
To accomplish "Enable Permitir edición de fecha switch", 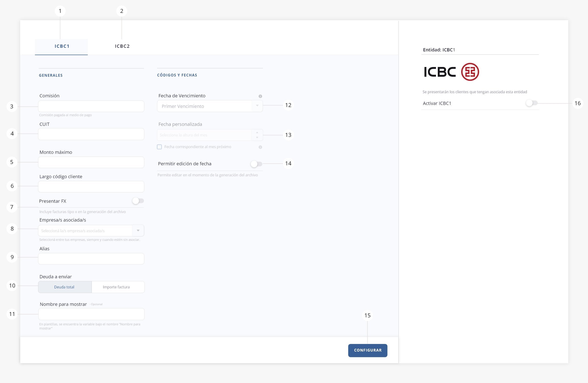I will tap(256, 164).
